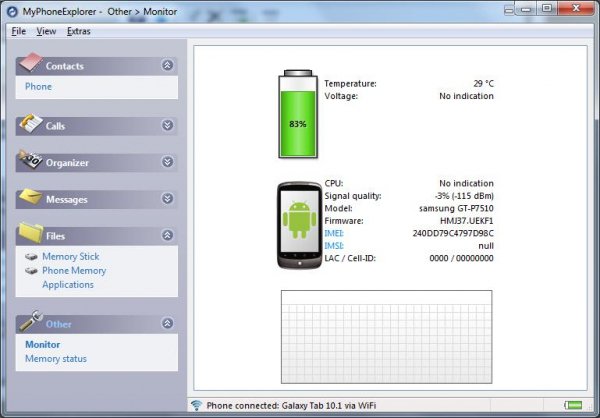Viewport: 600px width, 418px height.
Task: Click the Other header label
Action: 59,324
